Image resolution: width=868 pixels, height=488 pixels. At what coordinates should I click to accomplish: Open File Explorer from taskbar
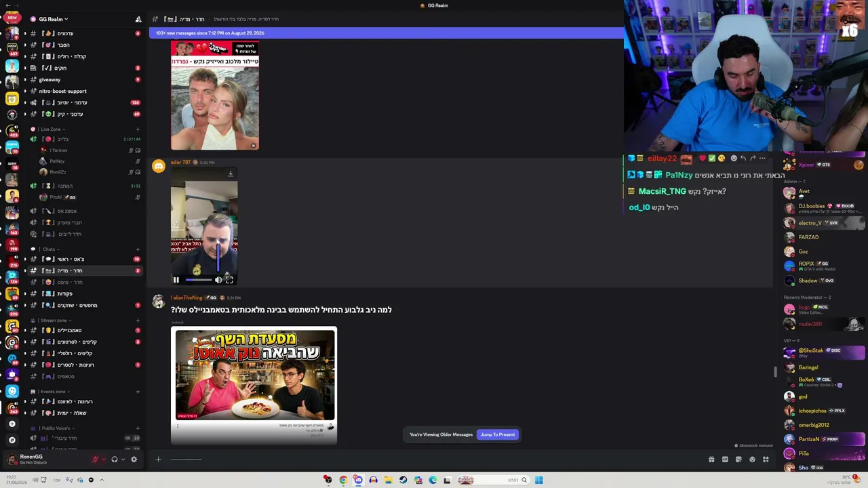pyautogui.click(x=388, y=480)
